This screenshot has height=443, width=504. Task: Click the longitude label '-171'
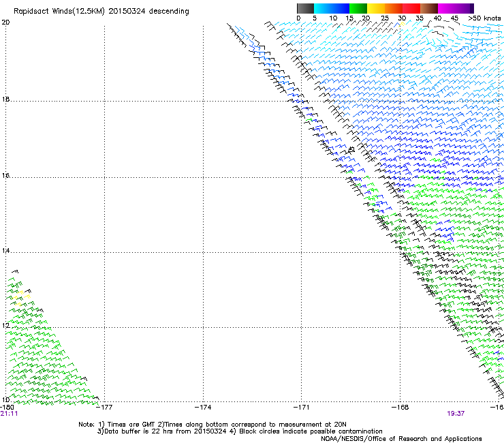pos(302,408)
